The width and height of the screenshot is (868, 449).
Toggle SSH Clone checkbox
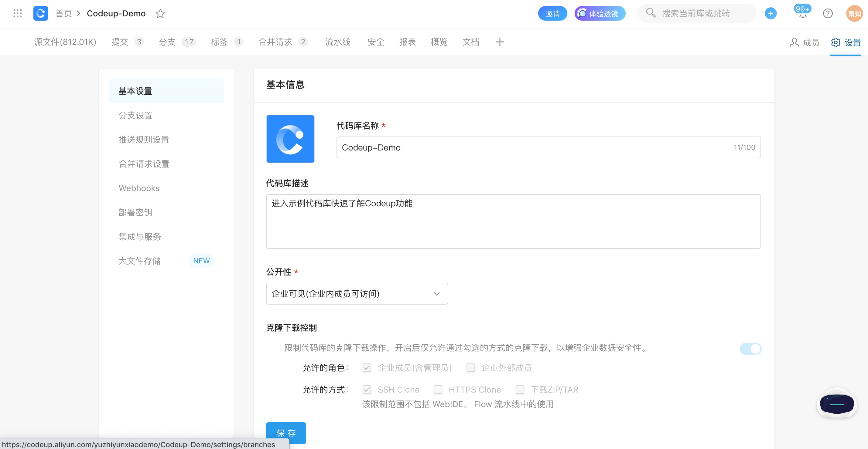coord(367,389)
